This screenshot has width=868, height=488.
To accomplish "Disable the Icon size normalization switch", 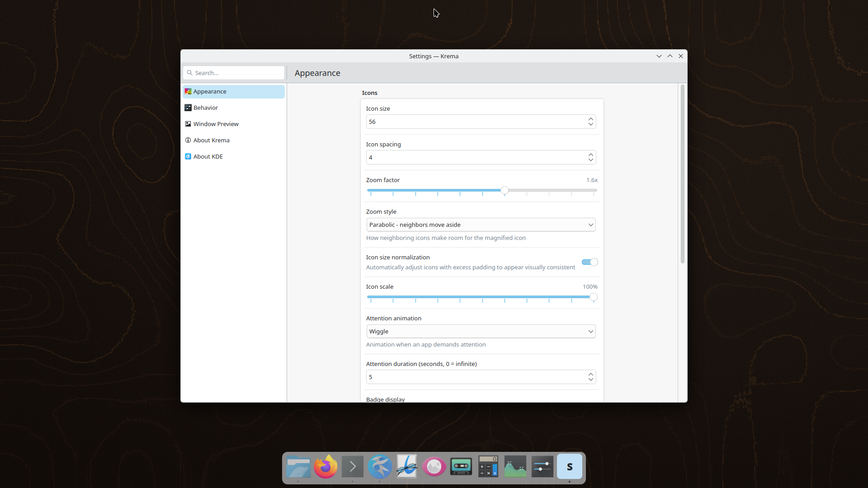I will [x=590, y=262].
